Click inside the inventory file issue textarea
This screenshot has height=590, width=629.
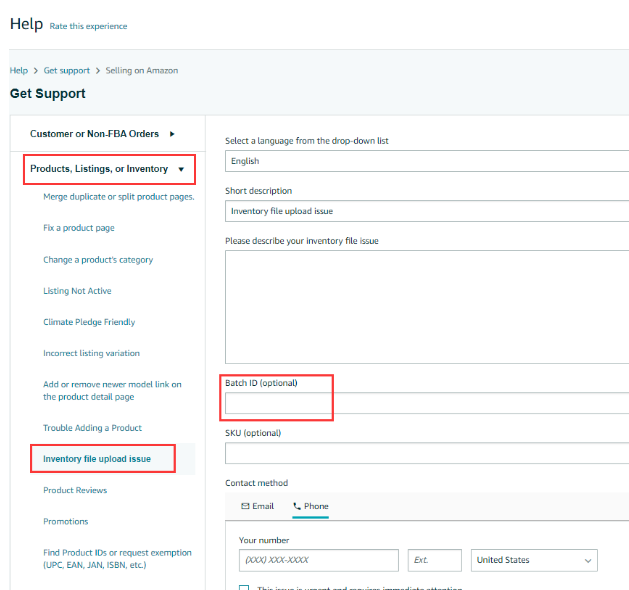click(427, 306)
